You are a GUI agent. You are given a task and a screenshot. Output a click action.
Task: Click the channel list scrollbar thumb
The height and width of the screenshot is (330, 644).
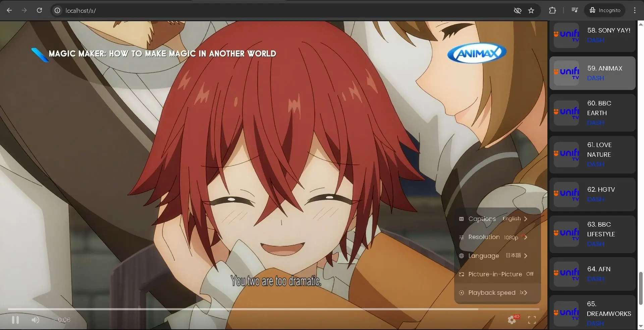tap(641, 288)
